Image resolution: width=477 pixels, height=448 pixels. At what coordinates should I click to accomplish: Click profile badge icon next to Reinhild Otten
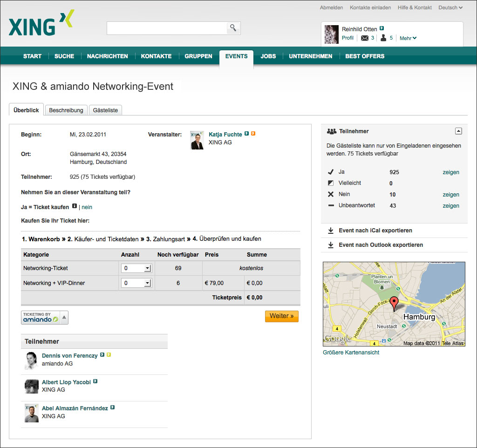pyautogui.click(x=382, y=28)
